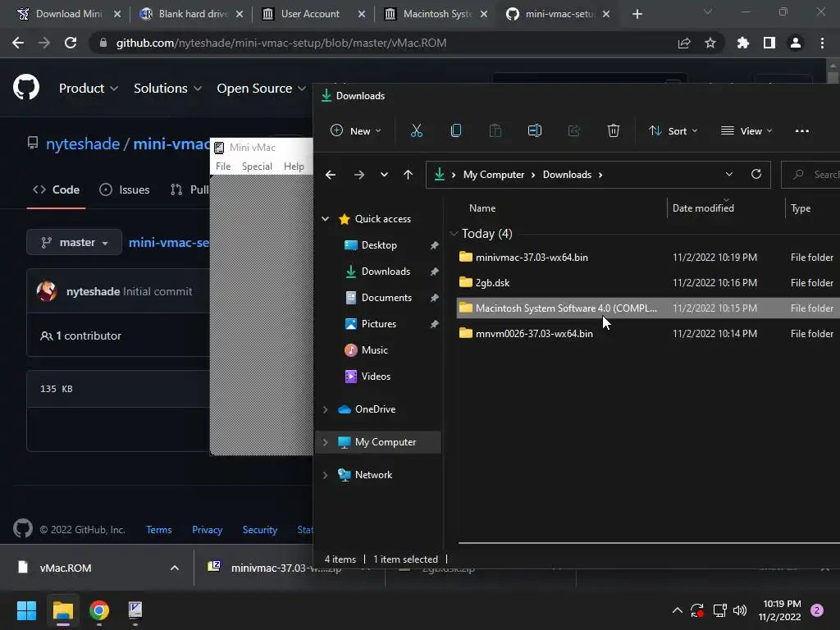Collapse the Today (4) group
The height and width of the screenshot is (630, 840).
pyautogui.click(x=454, y=234)
